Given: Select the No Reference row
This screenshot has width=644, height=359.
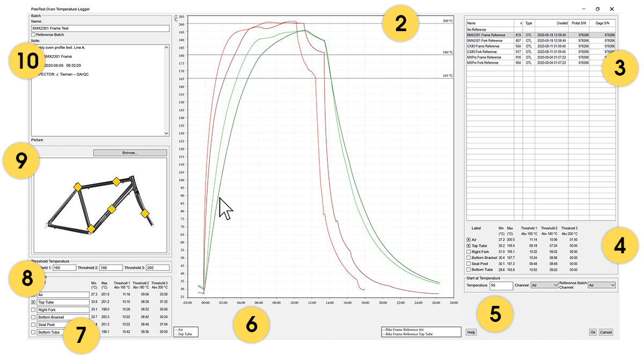Looking at the screenshot, I should tap(540, 30).
